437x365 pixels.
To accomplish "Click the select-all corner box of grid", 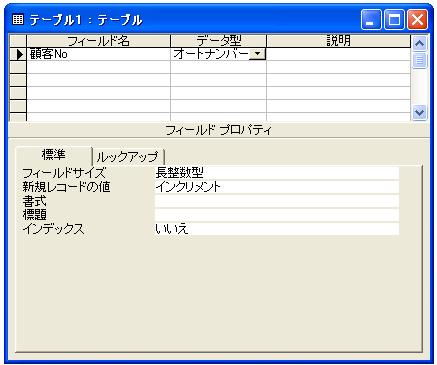I will (18, 41).
